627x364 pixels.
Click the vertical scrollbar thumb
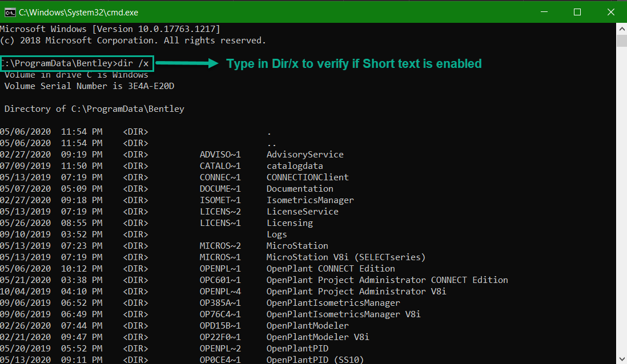pos(621,41)
